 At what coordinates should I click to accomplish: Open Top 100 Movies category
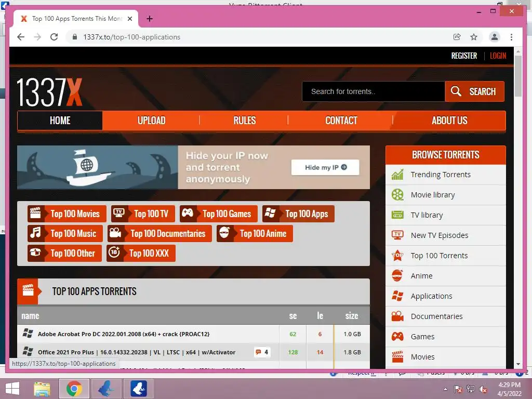[67, 214]
